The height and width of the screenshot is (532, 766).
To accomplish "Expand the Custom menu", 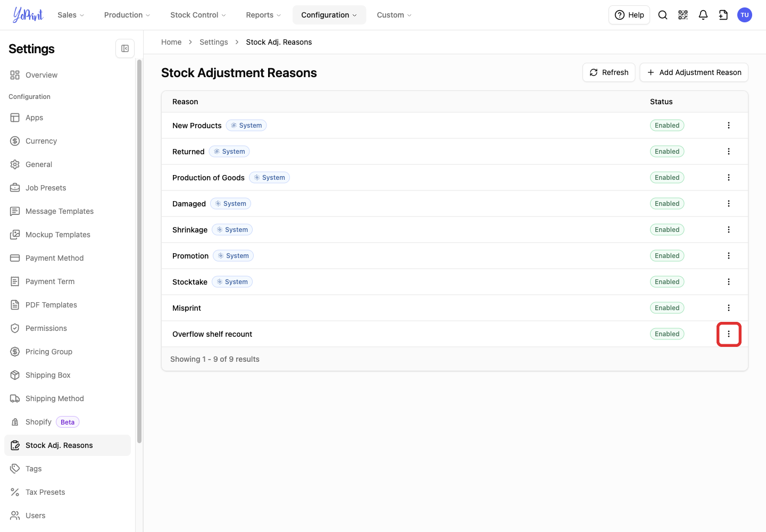I will pyautogui.click(x=394, y=15).
